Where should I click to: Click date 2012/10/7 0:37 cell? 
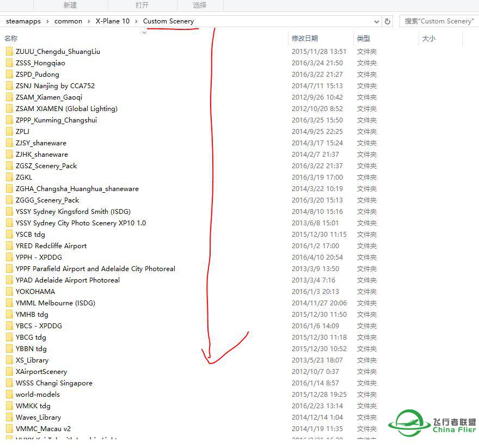pyautogui.click(x=315, y=372)
